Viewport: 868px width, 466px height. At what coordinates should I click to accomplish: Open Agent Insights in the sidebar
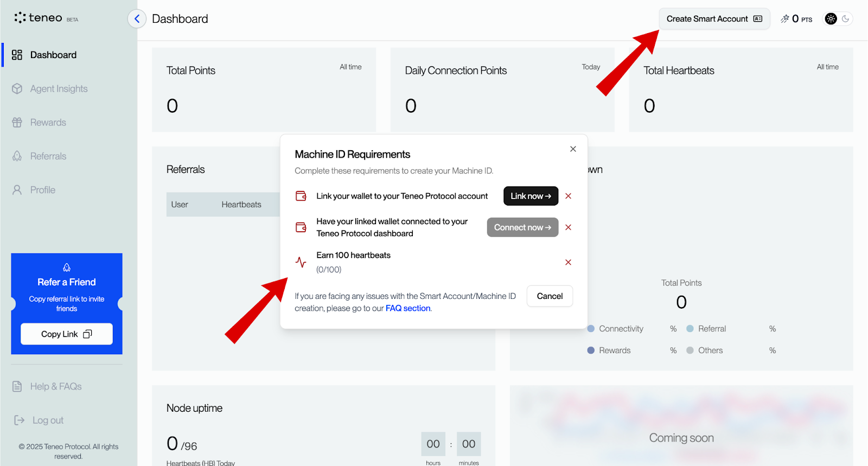tap(59, 88)
